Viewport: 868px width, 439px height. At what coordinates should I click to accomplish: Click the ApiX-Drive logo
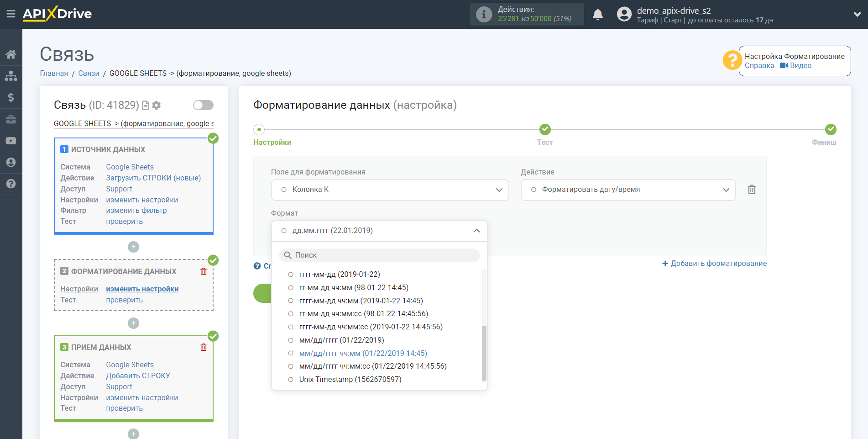coord(57,14)
